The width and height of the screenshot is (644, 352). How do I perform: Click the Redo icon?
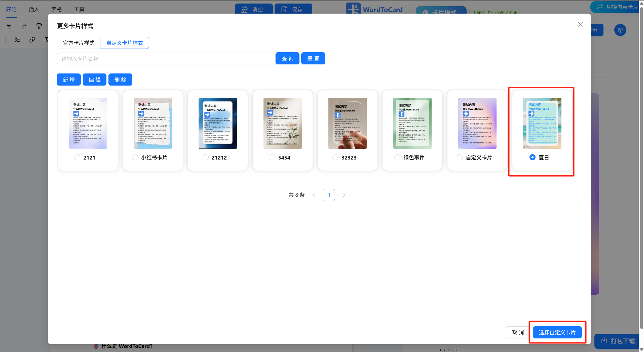[24, 26]
